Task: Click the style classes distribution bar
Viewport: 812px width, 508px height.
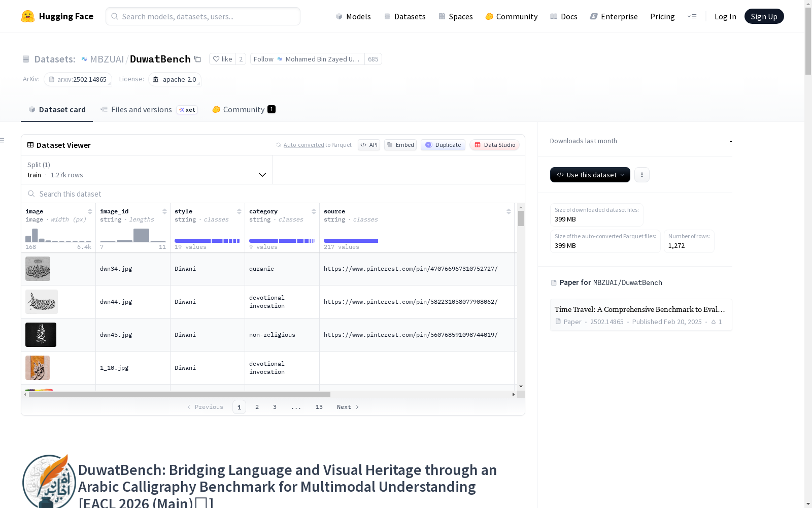Action: pyautogui.click(x=207, y=241)
